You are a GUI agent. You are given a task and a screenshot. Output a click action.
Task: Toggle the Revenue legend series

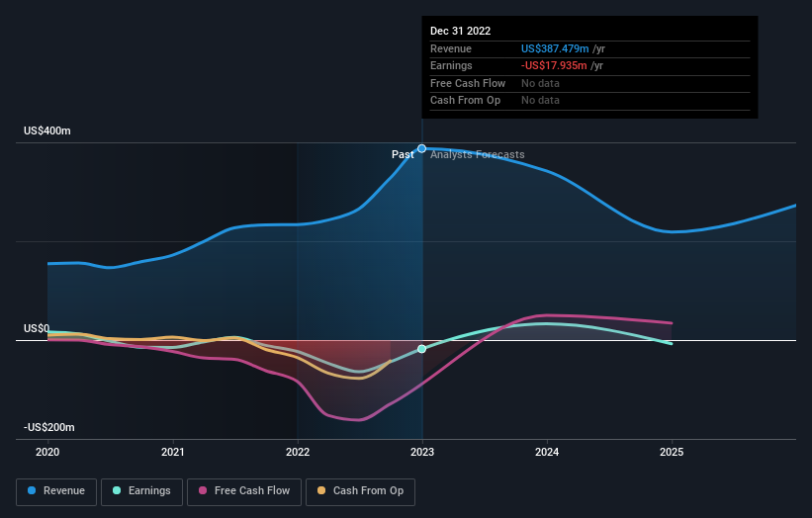point(56,491)
